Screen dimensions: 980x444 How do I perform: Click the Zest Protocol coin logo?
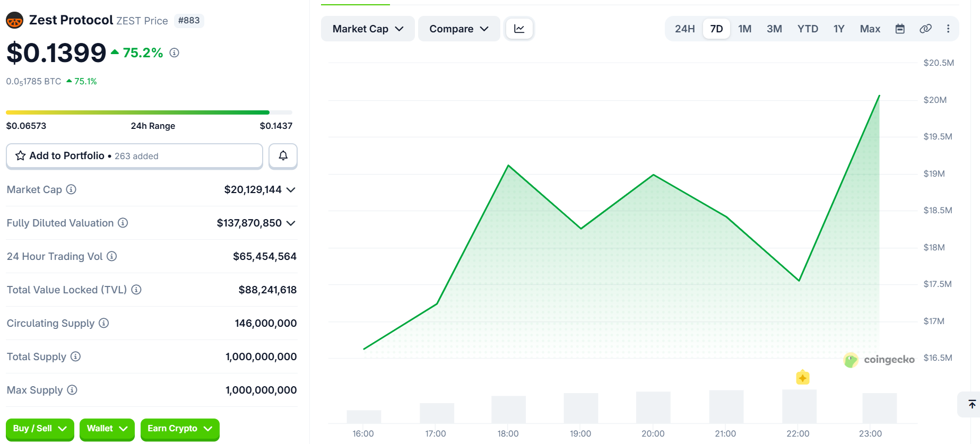click(x=14, y=21)
